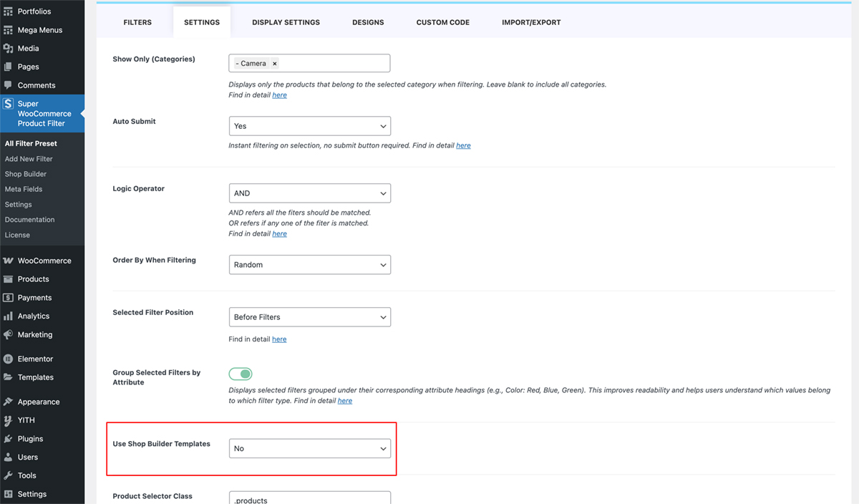Open 'here' link under Show Only Categories
This screenshot has width=859, height=504.
pyautogui.click(x=280, y=95)
